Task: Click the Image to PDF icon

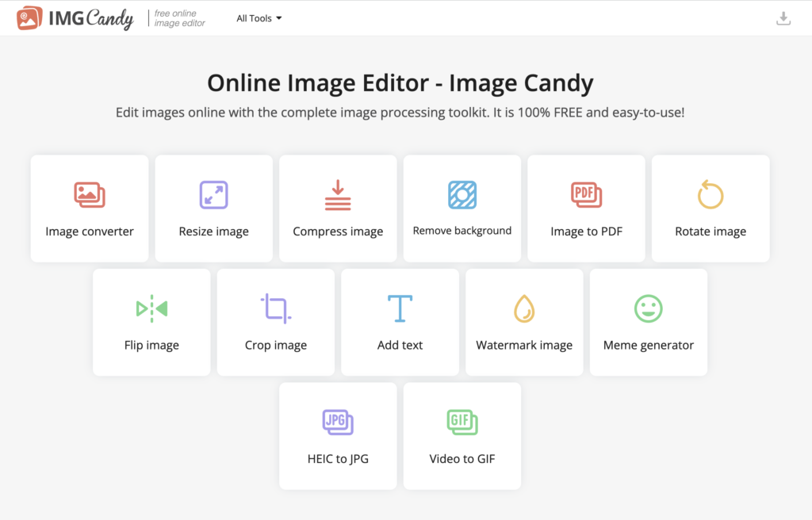Action: pos(587,195)
